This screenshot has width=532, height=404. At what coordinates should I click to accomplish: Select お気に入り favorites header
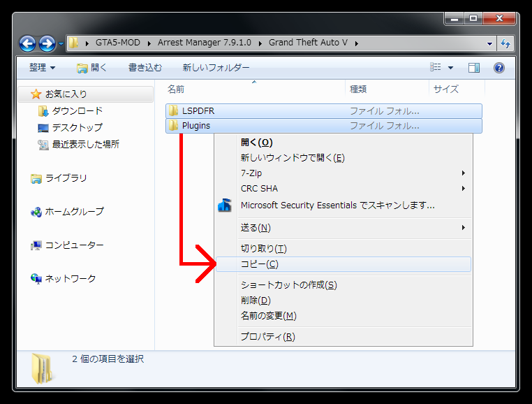pos(85,94)
